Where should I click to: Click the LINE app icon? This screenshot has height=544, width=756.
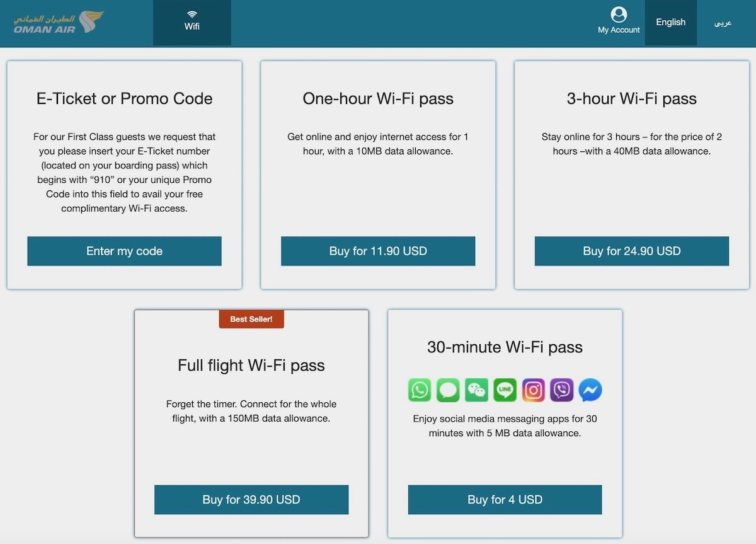click(x=505, y=390)
